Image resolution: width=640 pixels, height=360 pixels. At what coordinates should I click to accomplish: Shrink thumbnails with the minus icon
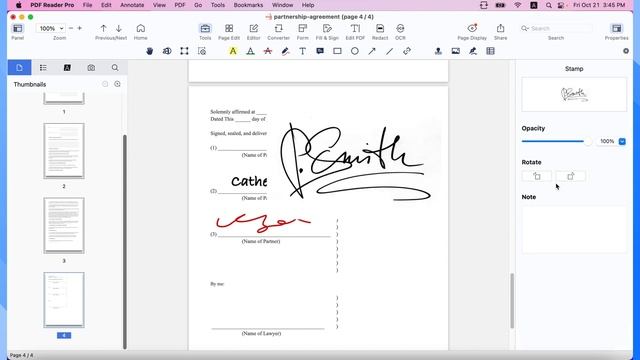105,84
